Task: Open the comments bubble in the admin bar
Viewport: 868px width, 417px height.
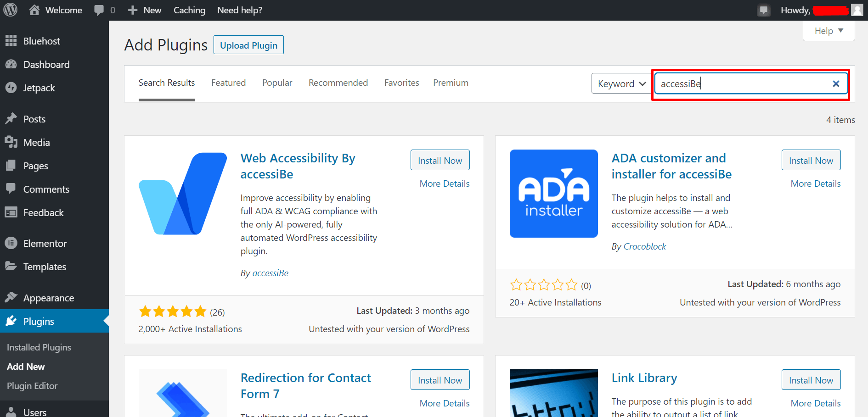Action: point(99,10)
